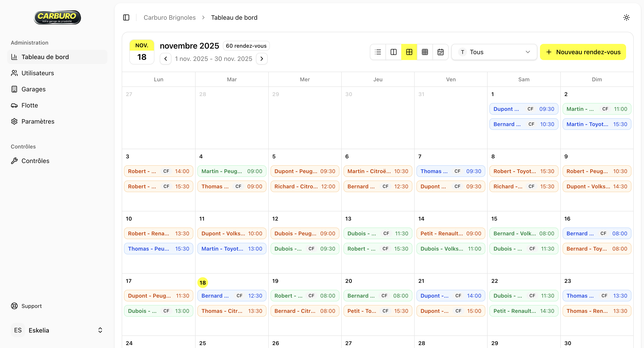Switch to list view icon

378,52
